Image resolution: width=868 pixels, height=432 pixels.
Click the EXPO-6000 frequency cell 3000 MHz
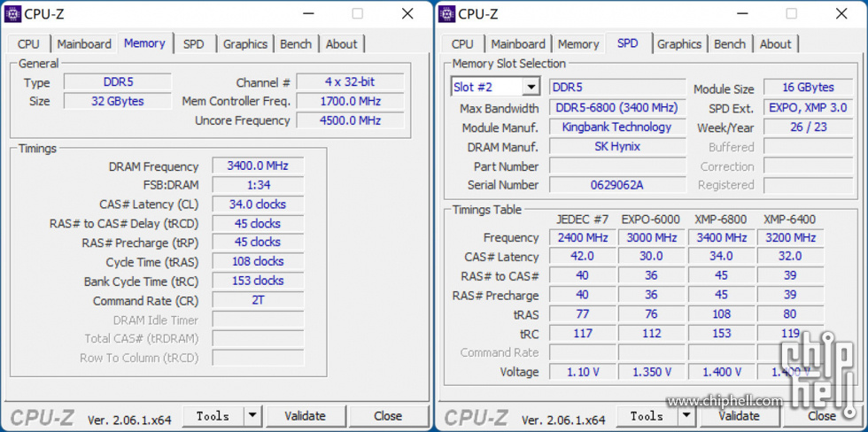652,238
